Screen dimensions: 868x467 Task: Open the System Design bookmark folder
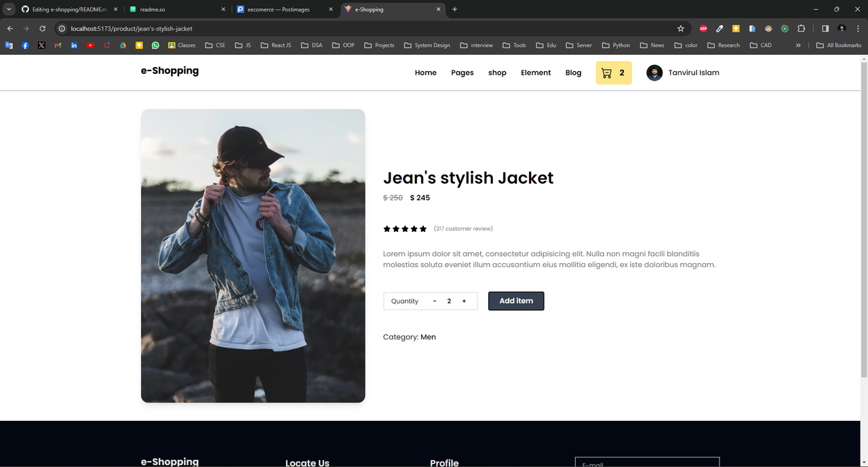point(427,45)
